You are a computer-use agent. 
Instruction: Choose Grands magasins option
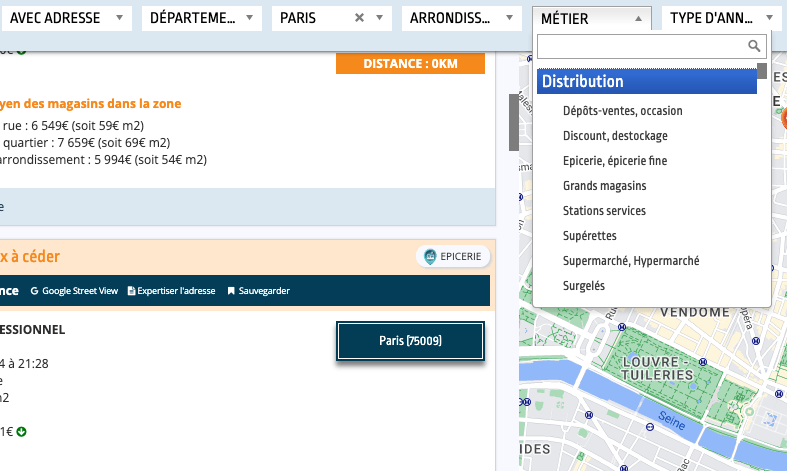click(x=604, y=186)
